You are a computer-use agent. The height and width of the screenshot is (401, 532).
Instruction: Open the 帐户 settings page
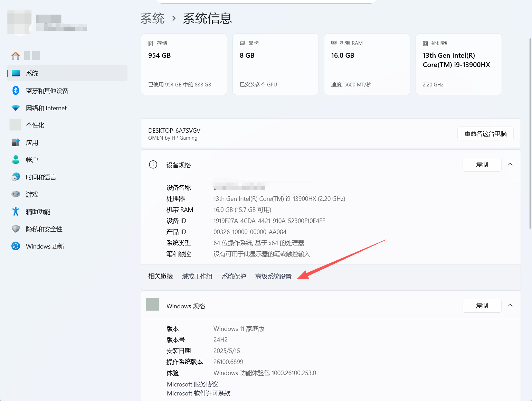click(67, 160)
